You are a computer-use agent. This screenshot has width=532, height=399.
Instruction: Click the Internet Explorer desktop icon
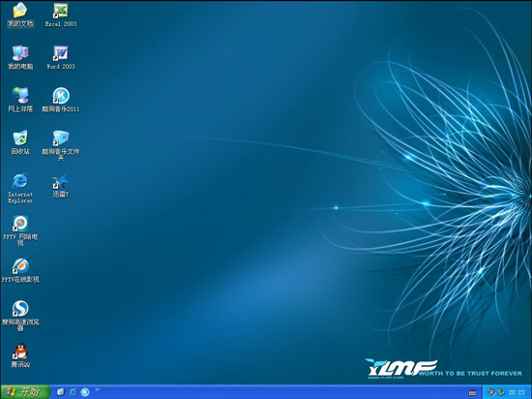pos(20,188)
